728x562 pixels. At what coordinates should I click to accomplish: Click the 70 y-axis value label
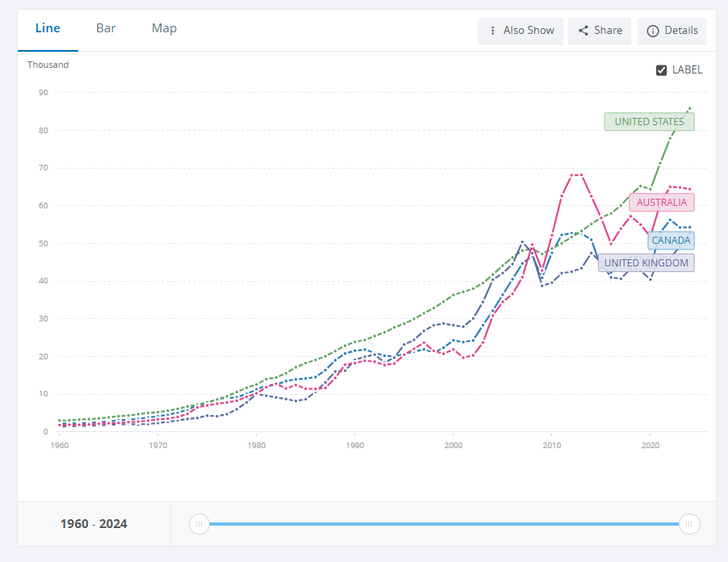43,168
